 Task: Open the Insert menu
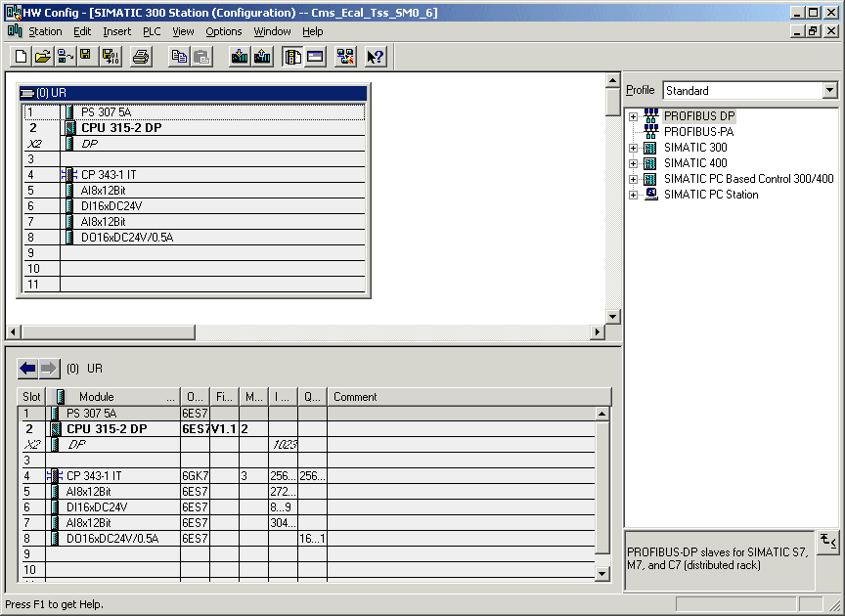pos(117,31)
